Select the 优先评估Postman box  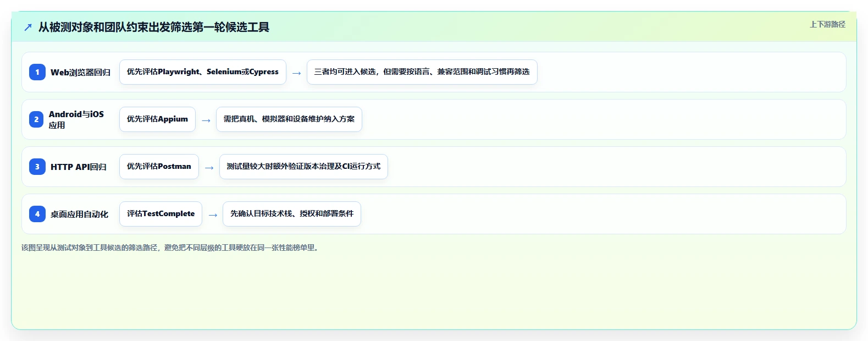click(x=159, y=167)
